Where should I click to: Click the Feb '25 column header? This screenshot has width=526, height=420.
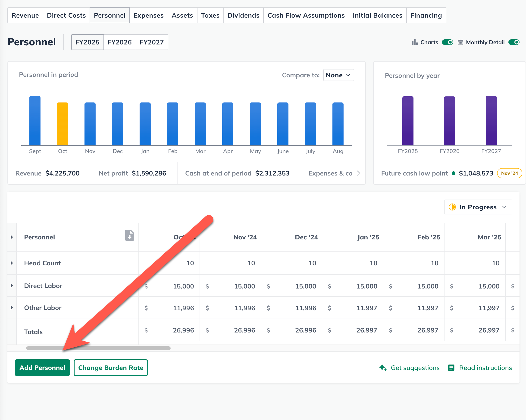[x=429, y=237]
